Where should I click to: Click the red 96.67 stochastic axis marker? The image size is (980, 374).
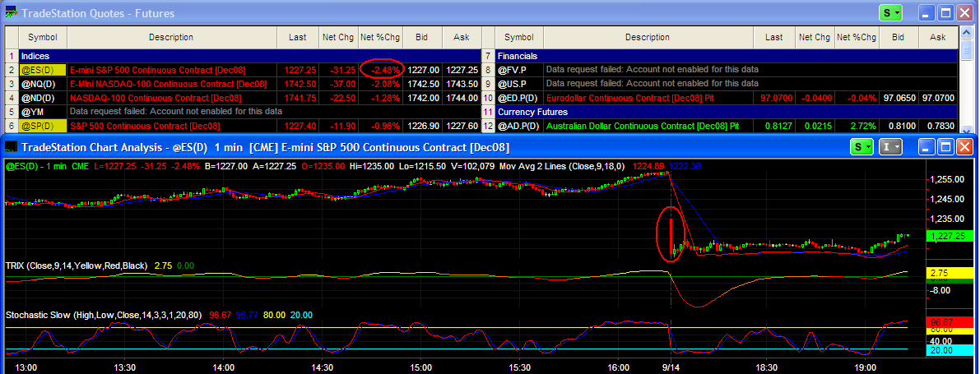(948, 321)
